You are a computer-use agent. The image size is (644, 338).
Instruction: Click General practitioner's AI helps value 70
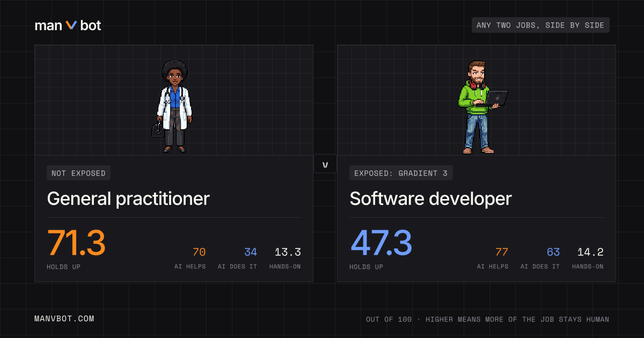click(x=199, y=252)
